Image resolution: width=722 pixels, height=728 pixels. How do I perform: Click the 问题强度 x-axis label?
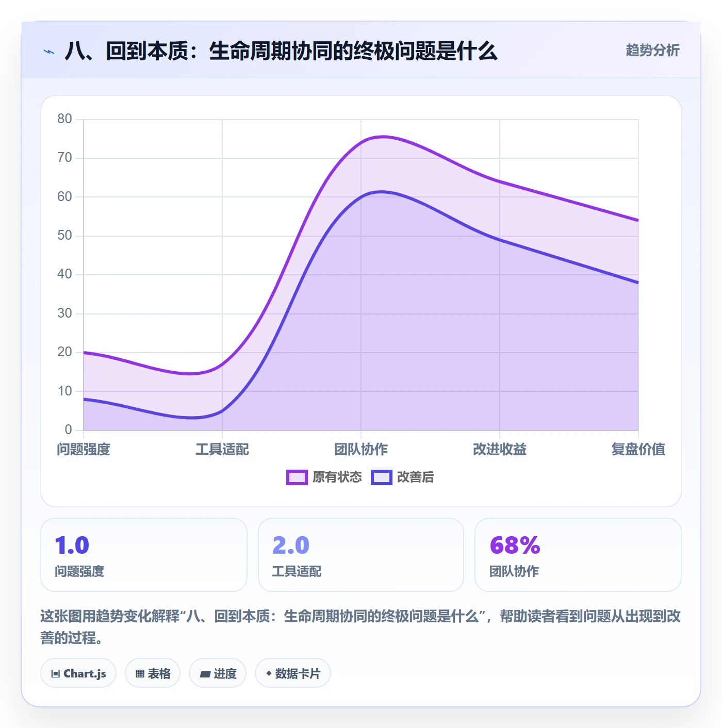point(84,450)
